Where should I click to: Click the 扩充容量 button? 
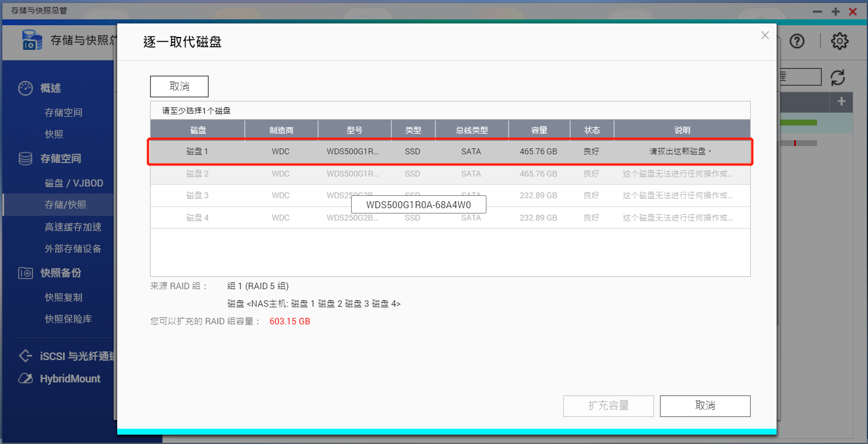coord(608,406)
